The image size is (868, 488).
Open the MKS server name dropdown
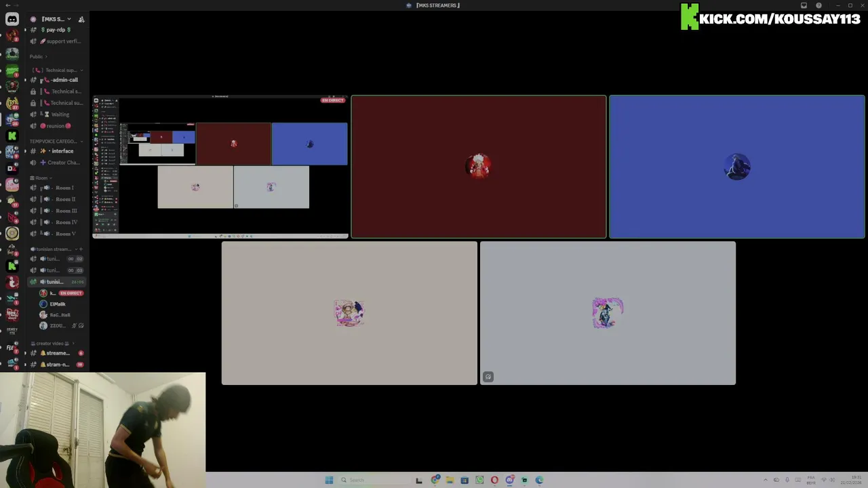[56, 19]
